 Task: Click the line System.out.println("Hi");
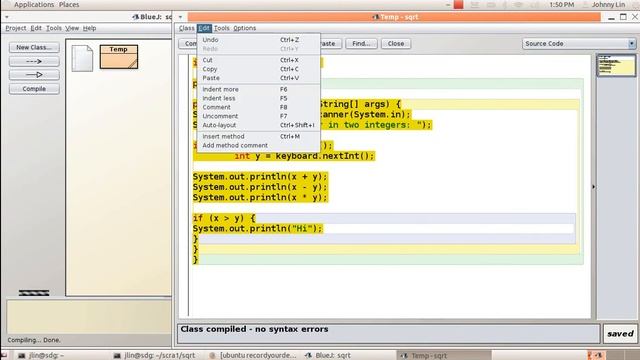(x=258, y=229)
